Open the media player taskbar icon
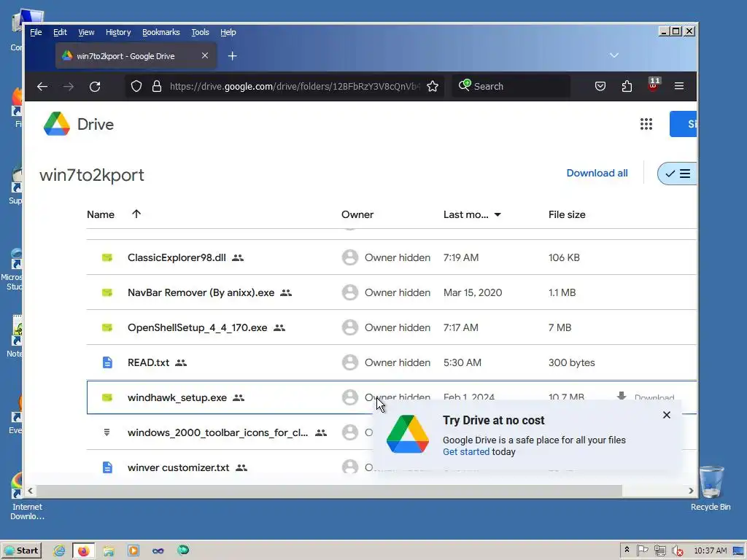The height and width of the screenshot is (560, 747). [x=133, y=551]
